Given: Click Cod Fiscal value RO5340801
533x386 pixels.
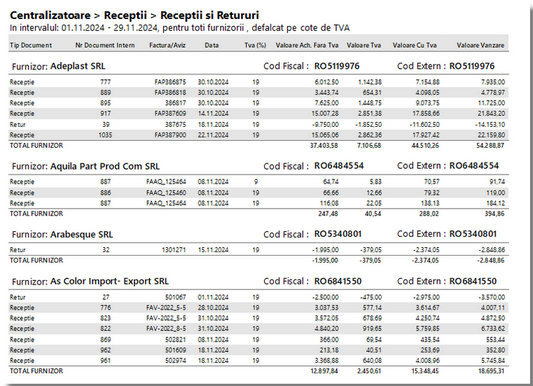Looking at the screenshot, I should pos(338,234).
